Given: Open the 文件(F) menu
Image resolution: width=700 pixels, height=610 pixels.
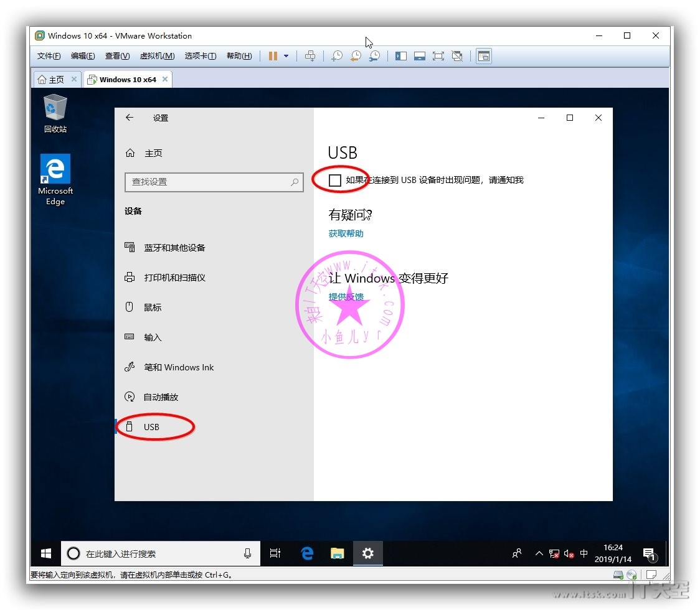Looking at the screenshot, I should (x=49, y=56).
